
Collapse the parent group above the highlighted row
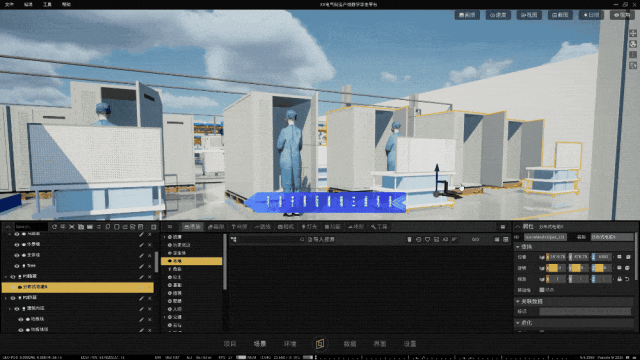(x=6, y=277)
